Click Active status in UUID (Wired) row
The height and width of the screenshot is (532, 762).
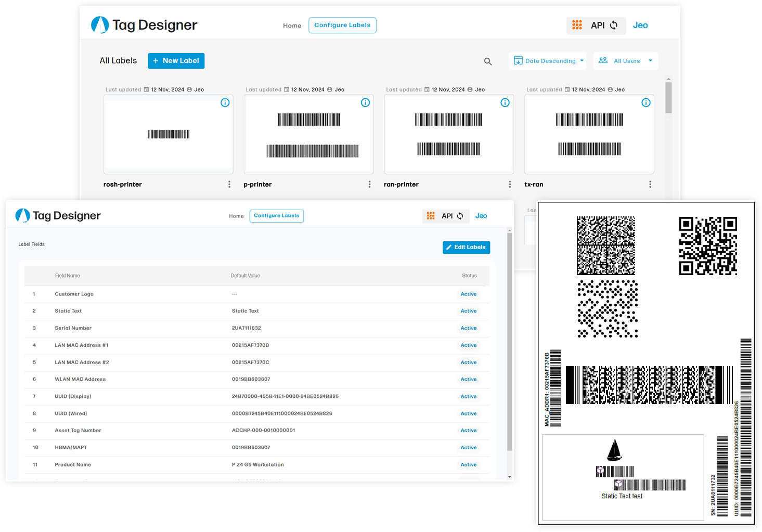point(469,414)
